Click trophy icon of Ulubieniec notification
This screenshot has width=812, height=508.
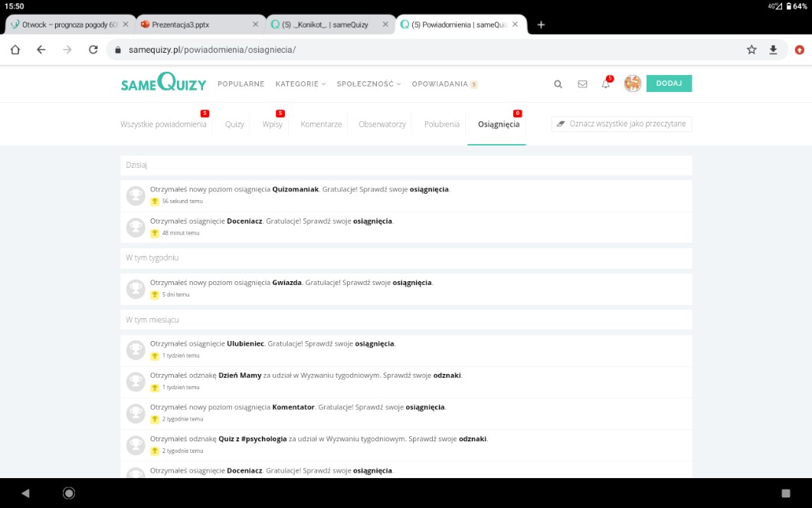click(x=136, y=349)
